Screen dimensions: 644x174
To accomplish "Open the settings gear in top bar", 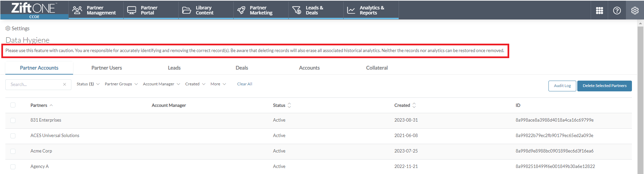I will 635,10.
